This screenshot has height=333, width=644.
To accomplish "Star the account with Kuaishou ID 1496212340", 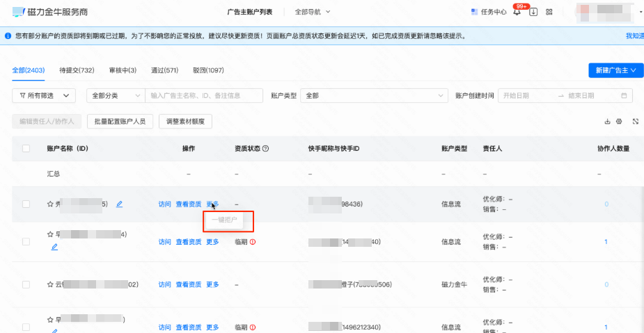I will [51, 319].
